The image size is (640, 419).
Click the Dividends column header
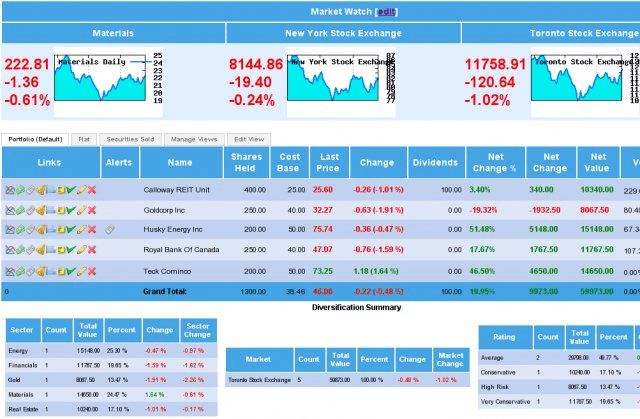pos(436,162)
